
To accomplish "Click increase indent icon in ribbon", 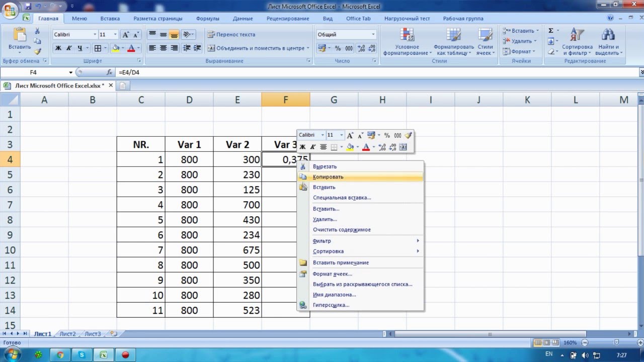I will (197, 48).
